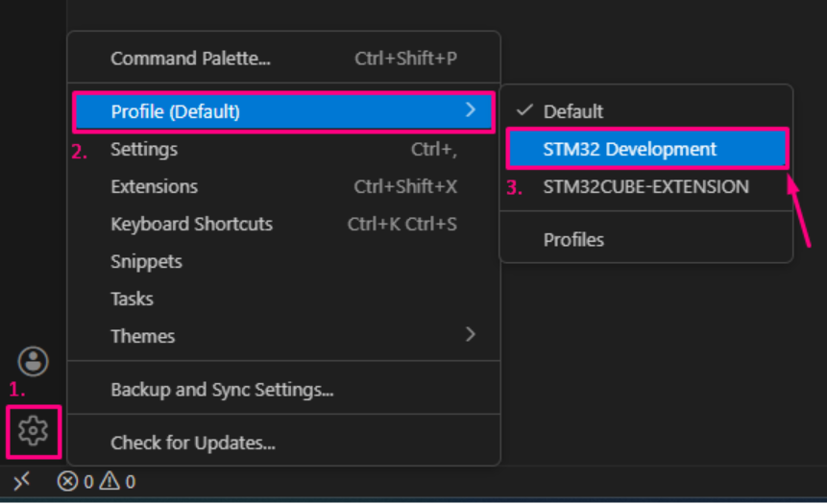Select Snippets menu item
The image size is (827, 504).
coord(146,261)
